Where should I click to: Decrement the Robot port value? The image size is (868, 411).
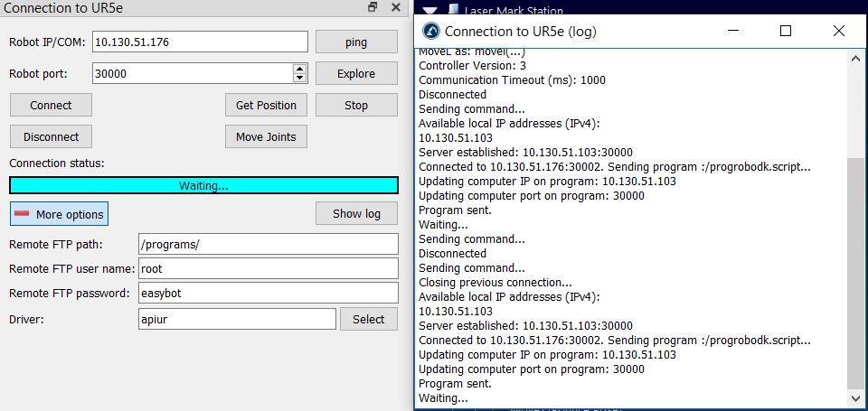click(299, 78)
